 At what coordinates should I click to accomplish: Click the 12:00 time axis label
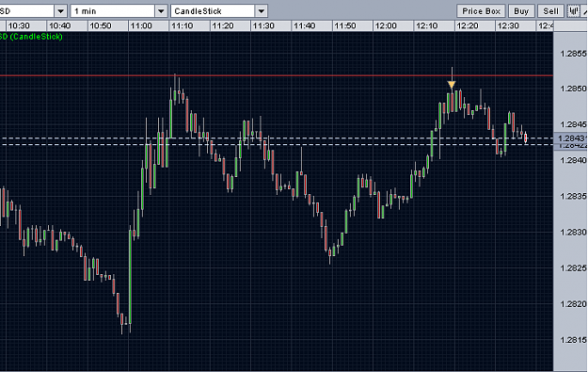click(x=386, y=26)
